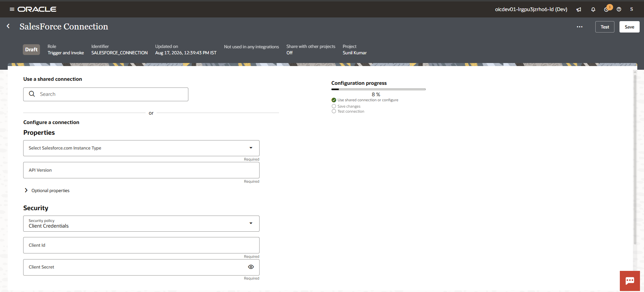Click the Test connection step circle

pyautogui.click(x=334, y=111)
